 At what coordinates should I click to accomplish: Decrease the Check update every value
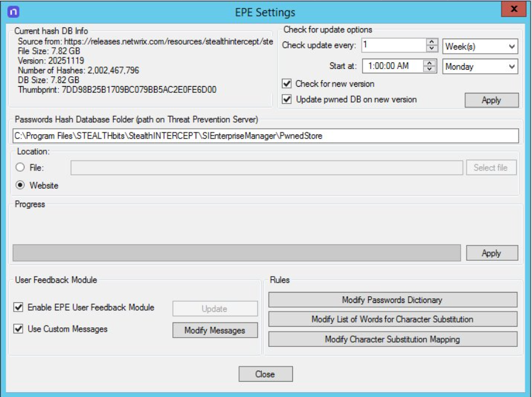tap(432, 49)
